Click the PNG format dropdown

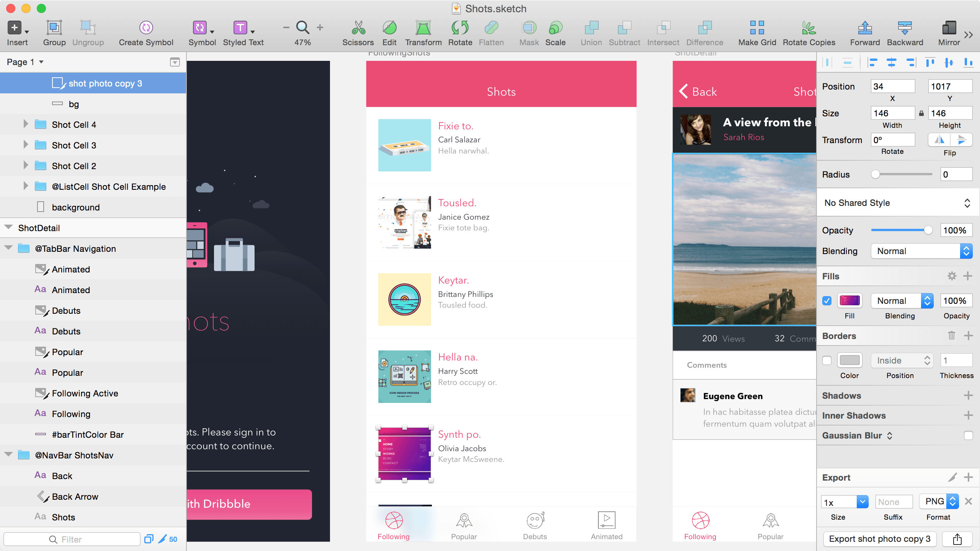pos(939,502)
